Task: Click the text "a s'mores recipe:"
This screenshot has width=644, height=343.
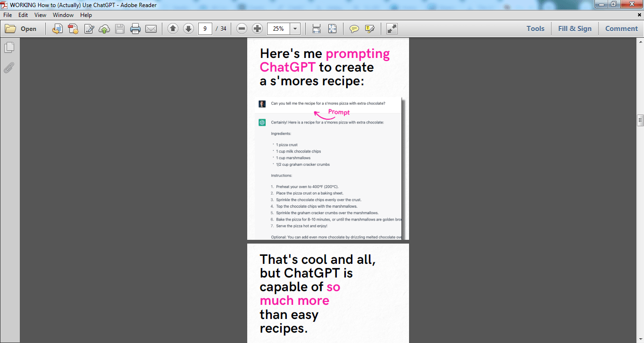Action: pyautogui.click(x=312, y=81)
